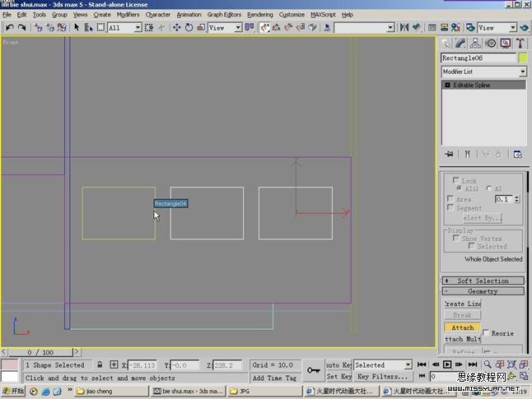Open Key Filters dialog button
Image resolution: width=532 pixels, height=399 pixels.
(x=383, y=376)
